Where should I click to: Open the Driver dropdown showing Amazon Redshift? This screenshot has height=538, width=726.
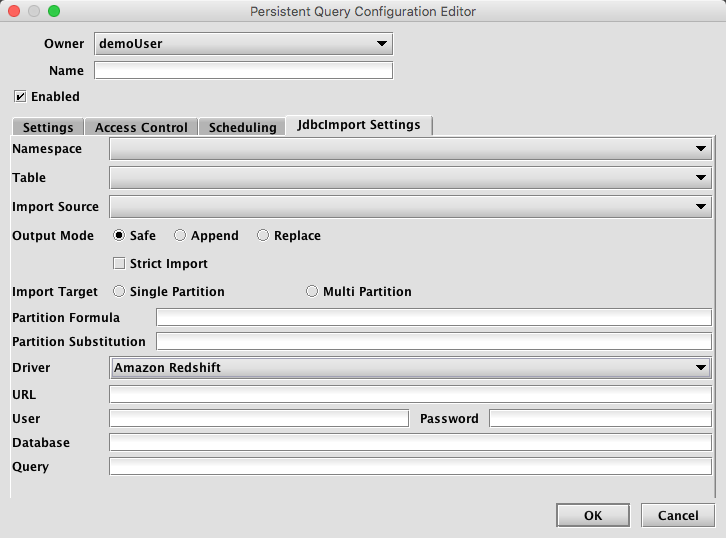point(410,368)
